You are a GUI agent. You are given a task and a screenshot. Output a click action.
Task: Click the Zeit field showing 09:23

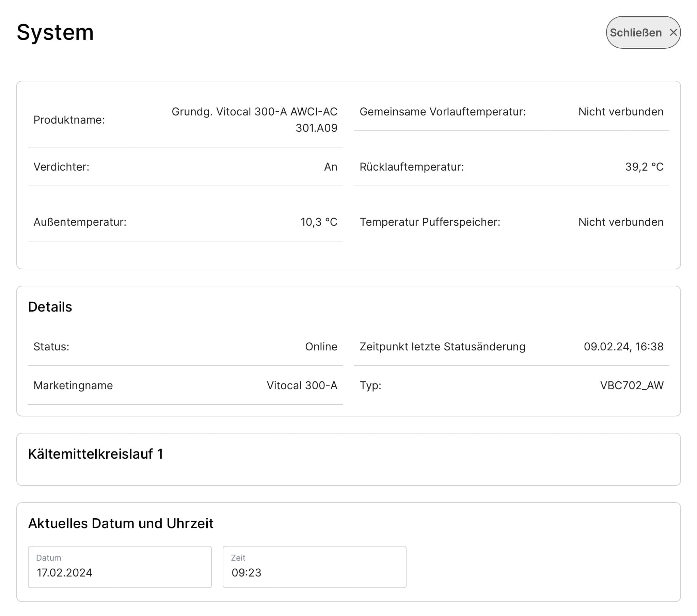[314, 567]
